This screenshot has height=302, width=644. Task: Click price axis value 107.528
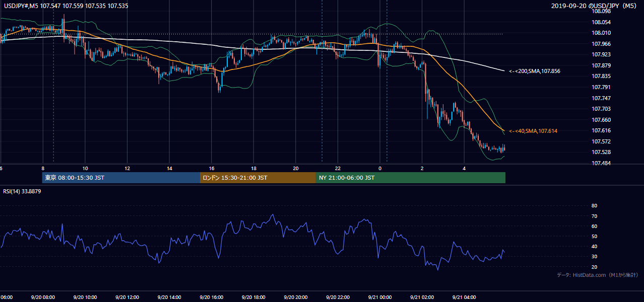click(x=602, y=153)
